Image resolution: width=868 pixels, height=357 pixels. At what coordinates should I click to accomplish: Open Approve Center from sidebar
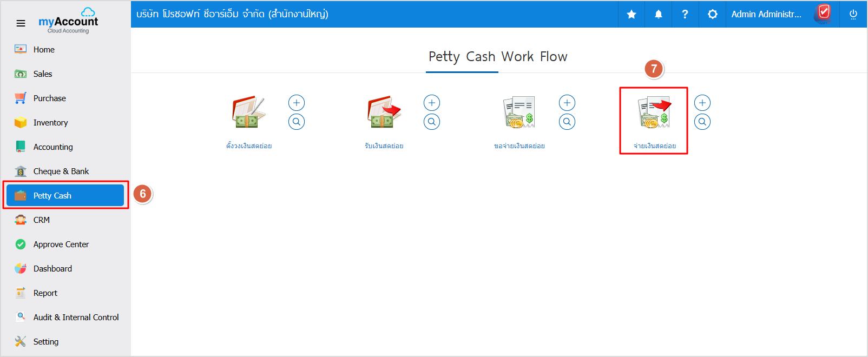(61, 244)
